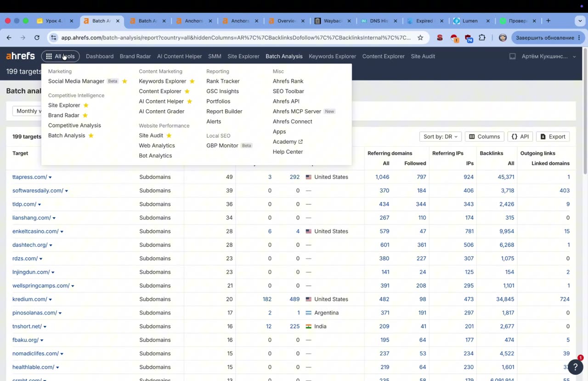
Task: Open GBP Monitor from the menu
Action: pyautogui.click(x=222, y=146)
